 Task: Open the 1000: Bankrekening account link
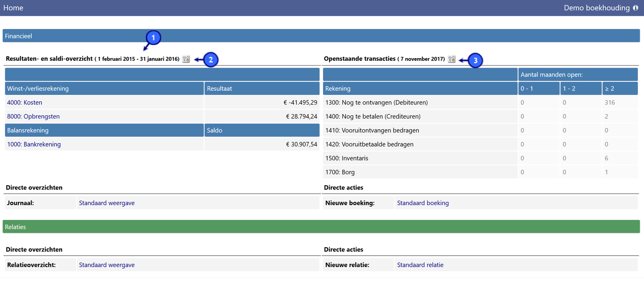34,144
